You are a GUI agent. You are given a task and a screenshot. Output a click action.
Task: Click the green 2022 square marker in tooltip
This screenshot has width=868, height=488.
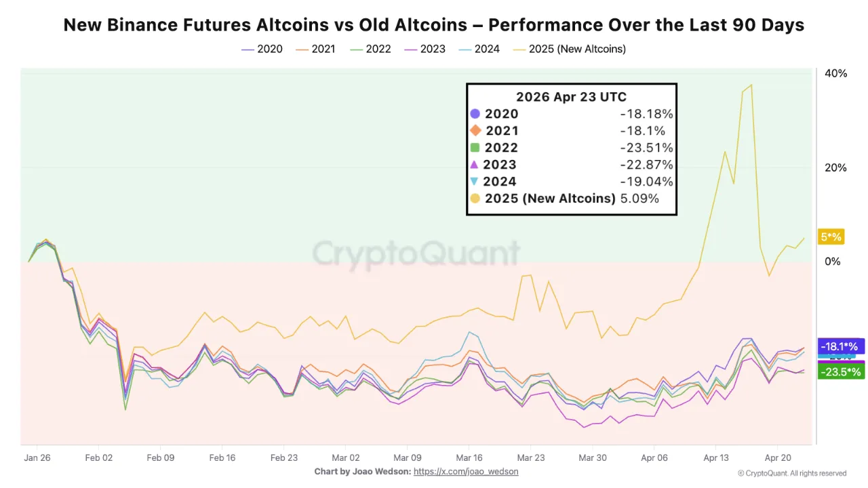475,148
